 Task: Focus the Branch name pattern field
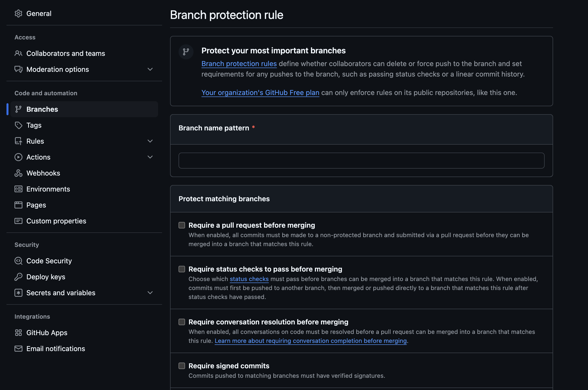[x=361, y=161]
